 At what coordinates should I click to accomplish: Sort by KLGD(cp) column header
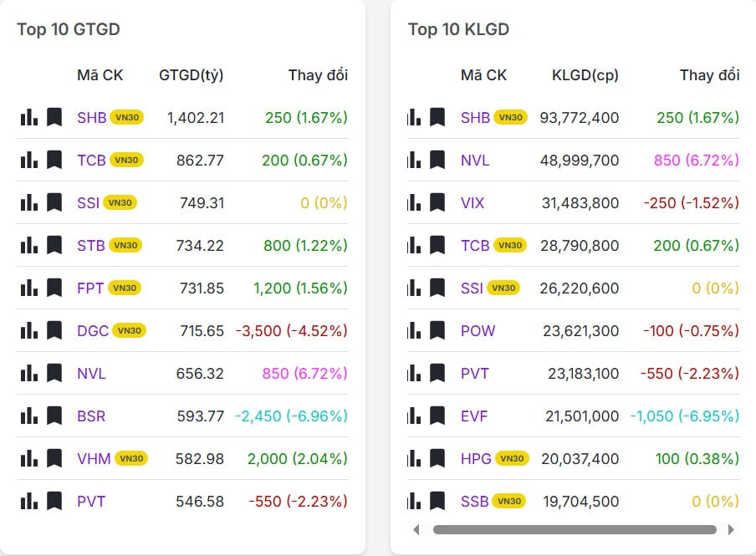coord(585,75)
